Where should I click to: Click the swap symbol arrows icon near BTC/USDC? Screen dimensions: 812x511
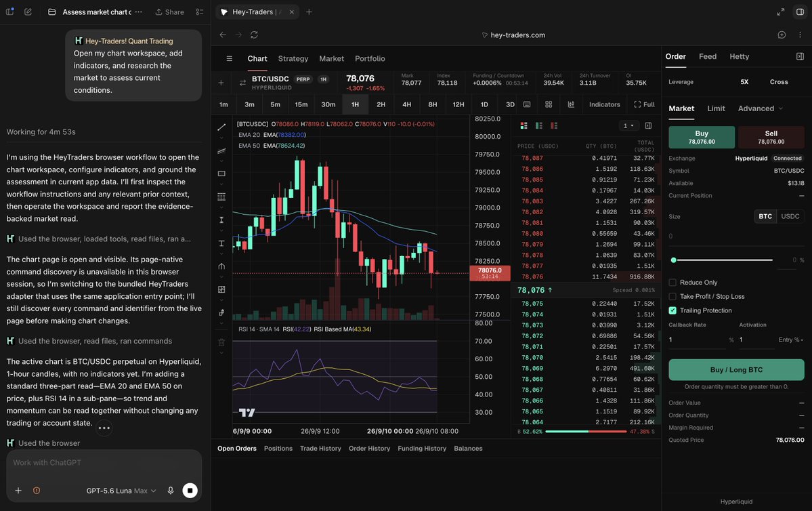242,83
